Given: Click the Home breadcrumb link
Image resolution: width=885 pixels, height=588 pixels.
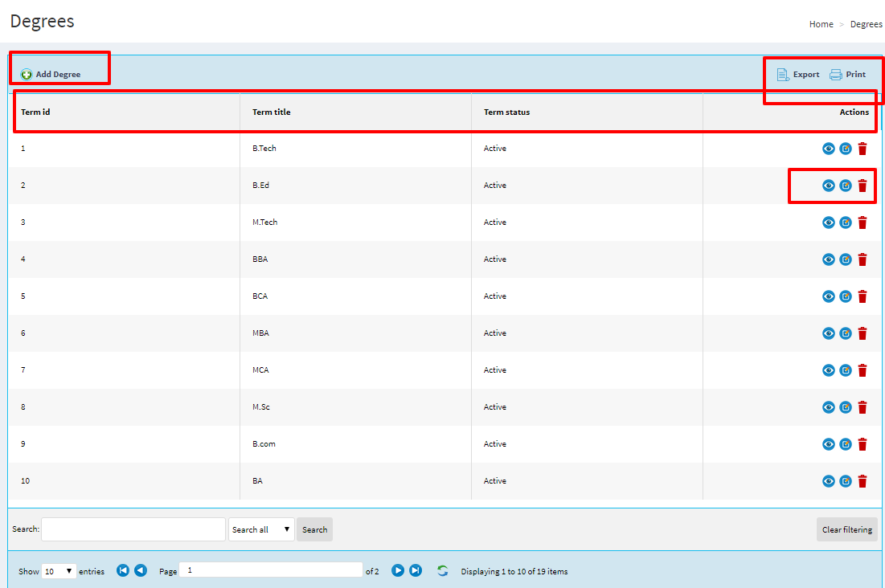Looking at the screenshot, I should coord(821,24).
